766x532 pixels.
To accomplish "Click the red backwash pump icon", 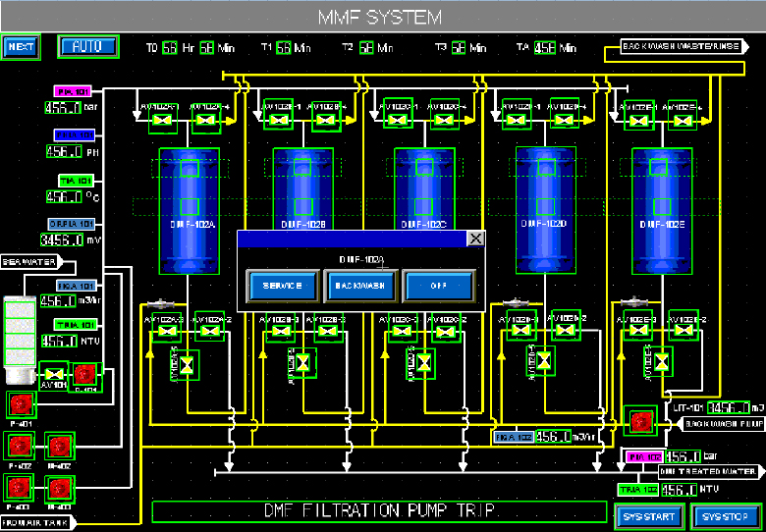I will pos(639,421).
